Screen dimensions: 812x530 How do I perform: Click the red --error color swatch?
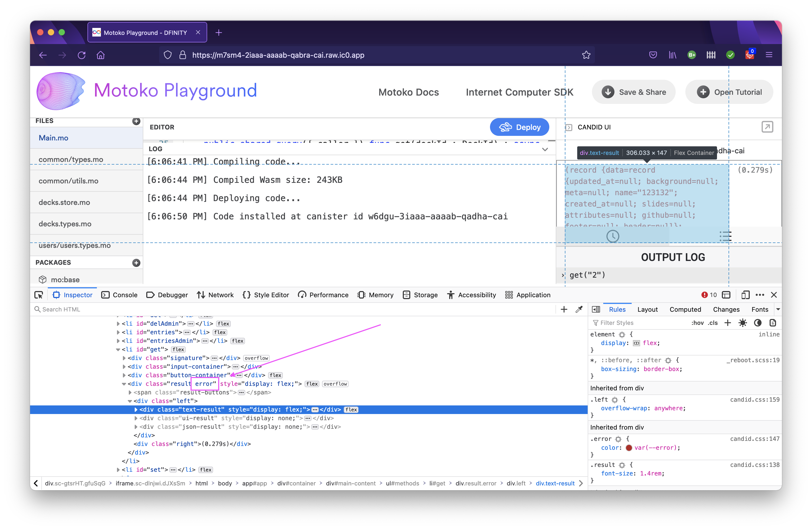tap(630, 448)
